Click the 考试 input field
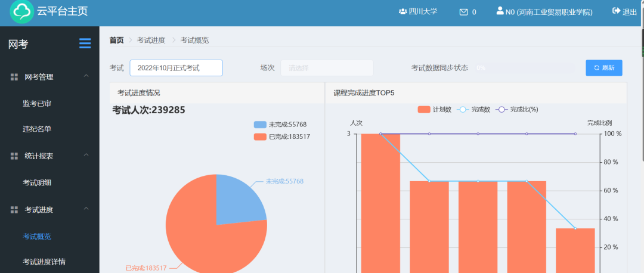 tap(176, 68)
